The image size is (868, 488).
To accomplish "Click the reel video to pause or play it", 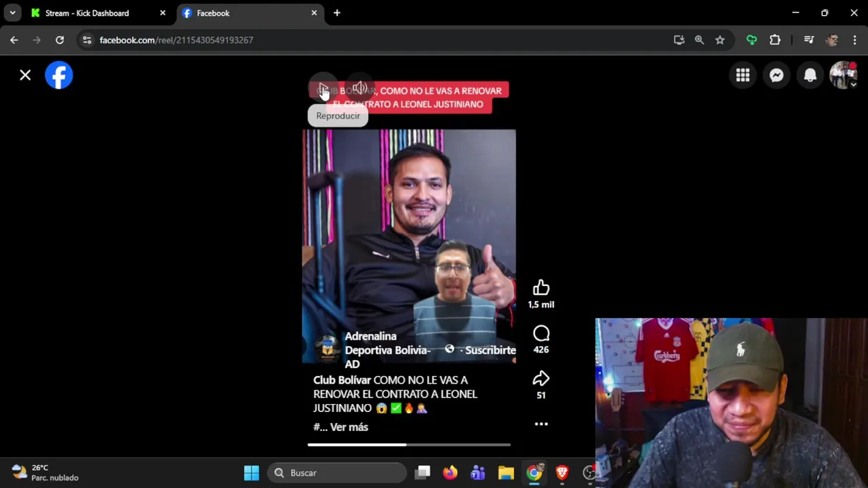I will pyautogui.click(x=409, y=246).
